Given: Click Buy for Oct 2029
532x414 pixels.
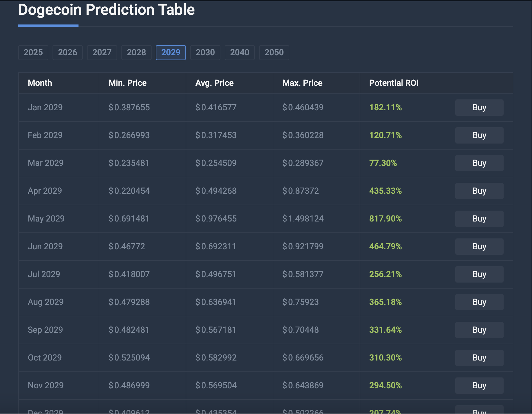Looking at the screenshot, I should coord(479,357).
